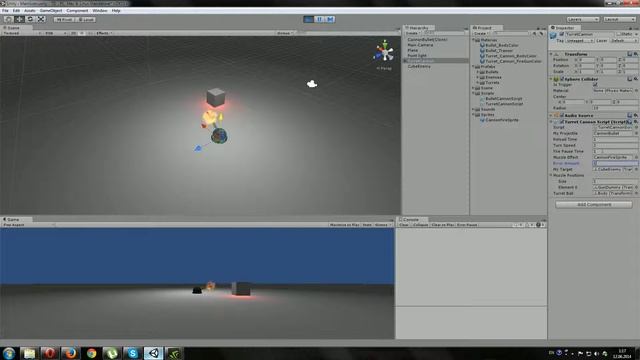Collapse the Transform component
This screenshot has height=360, width=640.
[x=551, y=54]
